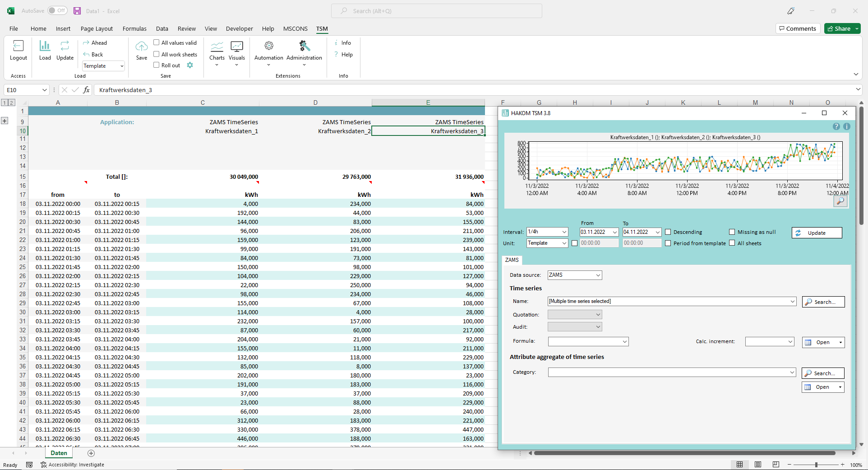Open the To date picker dropdown

pos(657,232)
